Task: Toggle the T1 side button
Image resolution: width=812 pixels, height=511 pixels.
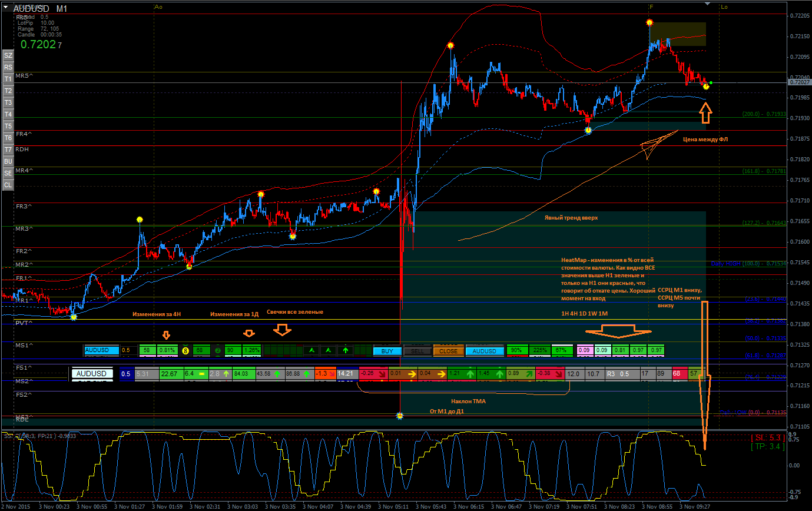Action: [8, 79]
